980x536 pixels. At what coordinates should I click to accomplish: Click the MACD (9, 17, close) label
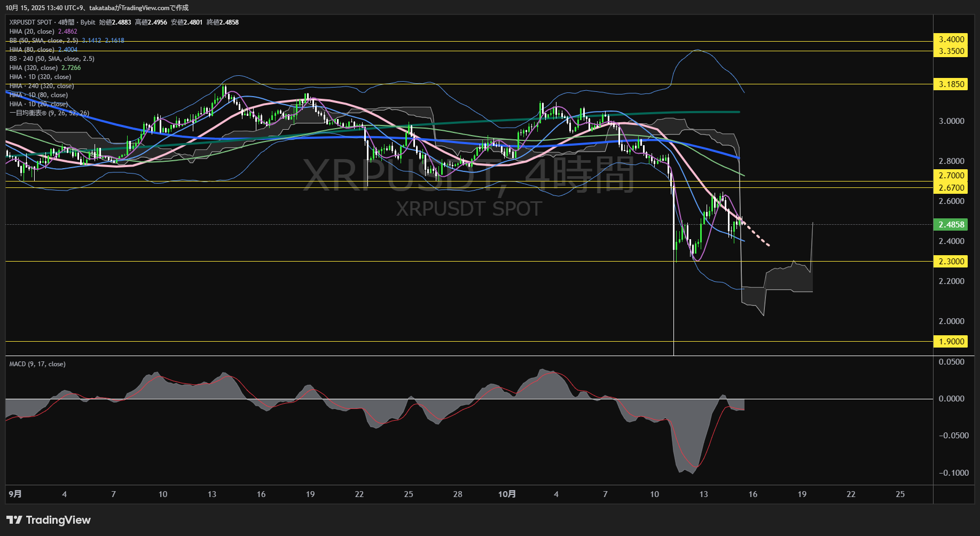pyautogui.click(x=37, y=364)
